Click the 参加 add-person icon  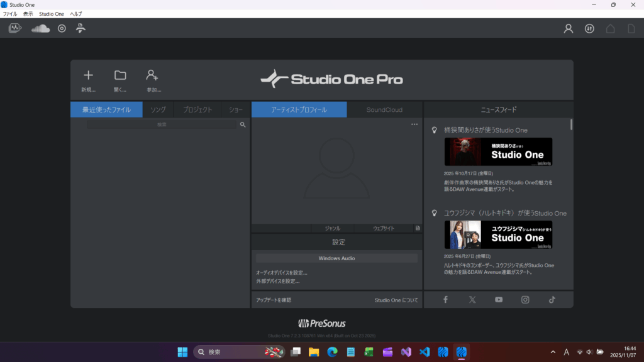[x=152, y=76]
